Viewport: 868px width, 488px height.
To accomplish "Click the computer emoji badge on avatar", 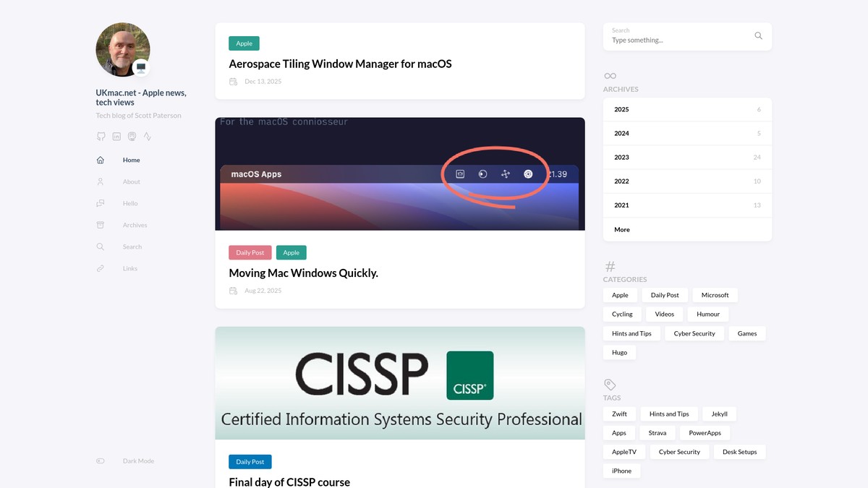I will pos(141,68).
